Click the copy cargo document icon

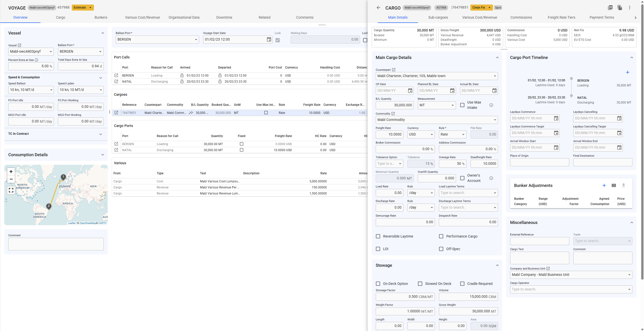pos(620,8)
